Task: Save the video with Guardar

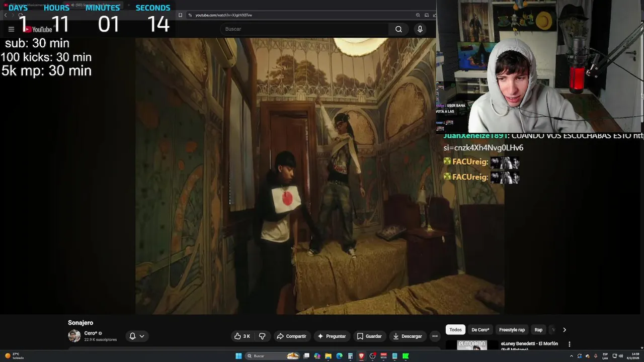Action: click(x=369, y=336)
